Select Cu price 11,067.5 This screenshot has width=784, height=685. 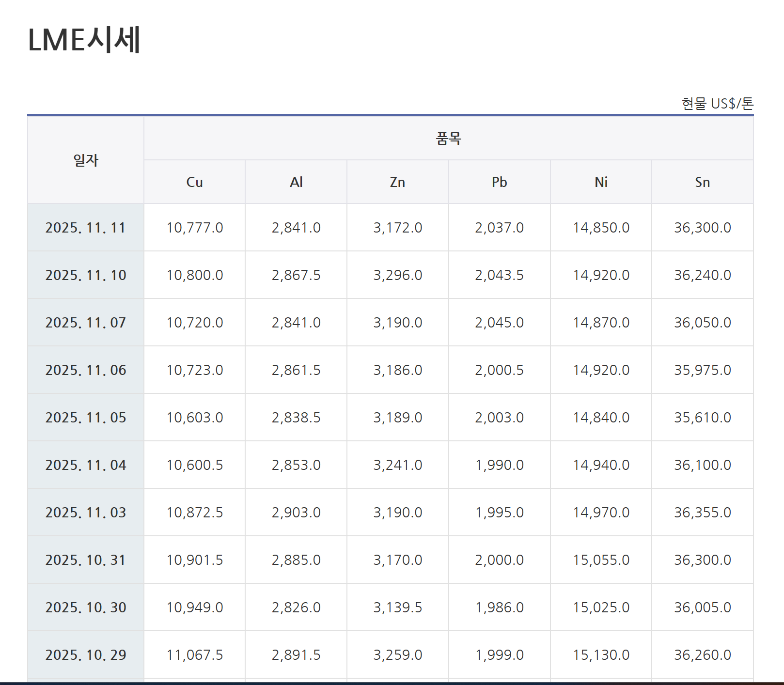(x=195, y=655)
